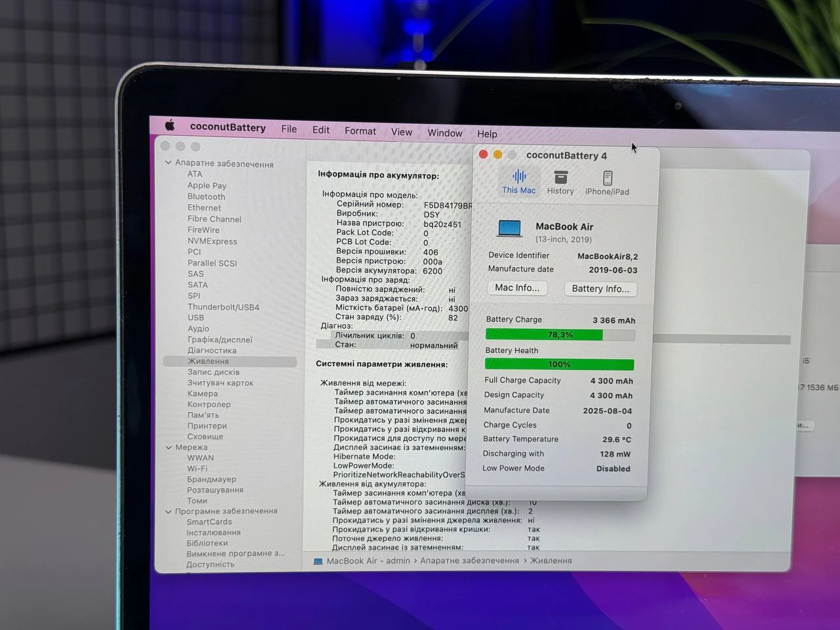The width and height of the screenshot is (840, 630).
Task: Close the coconutBattery 4 window
Action: coord(484,154)
